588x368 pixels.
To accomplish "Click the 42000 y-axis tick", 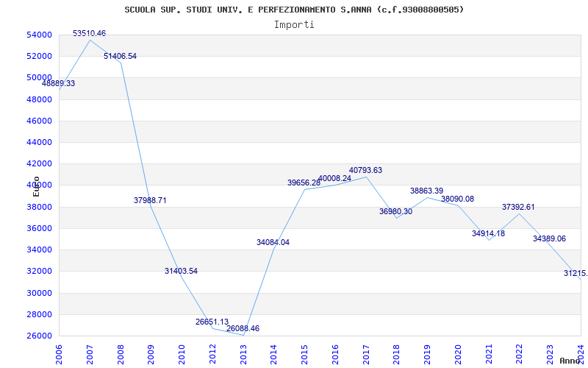I will click(39, 163).
